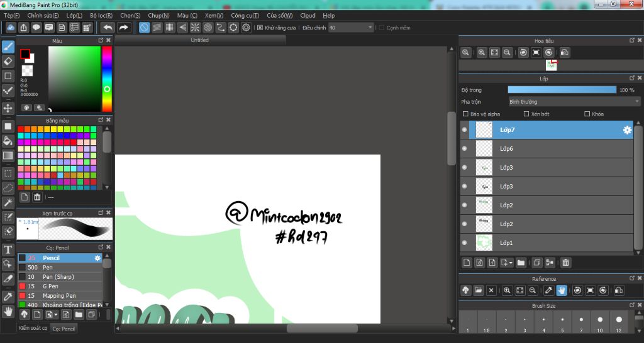Image resolution: width=644 pixels, height=343 pixels.
Task: Select the Untitled document tab
Action: coord(199,40)
